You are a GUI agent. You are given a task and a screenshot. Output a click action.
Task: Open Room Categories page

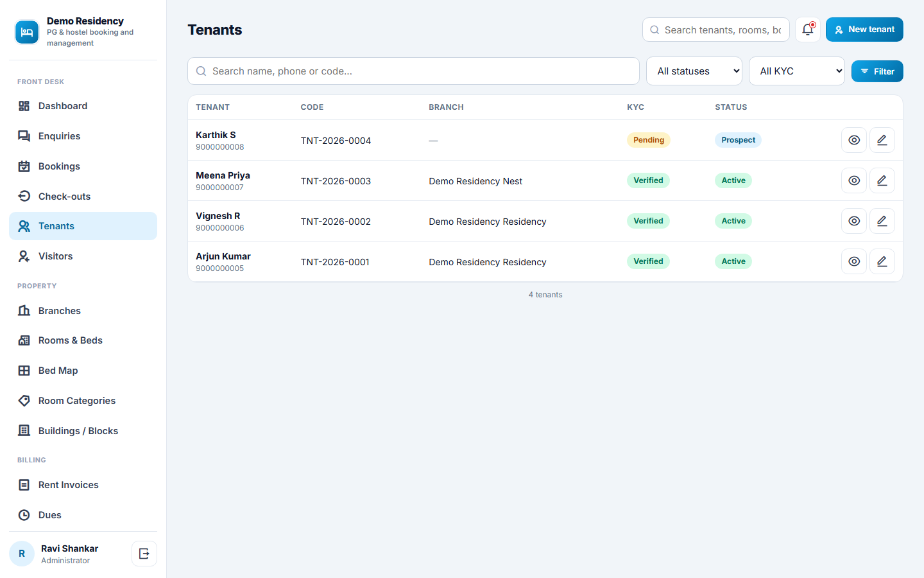(x=83, y=401)
